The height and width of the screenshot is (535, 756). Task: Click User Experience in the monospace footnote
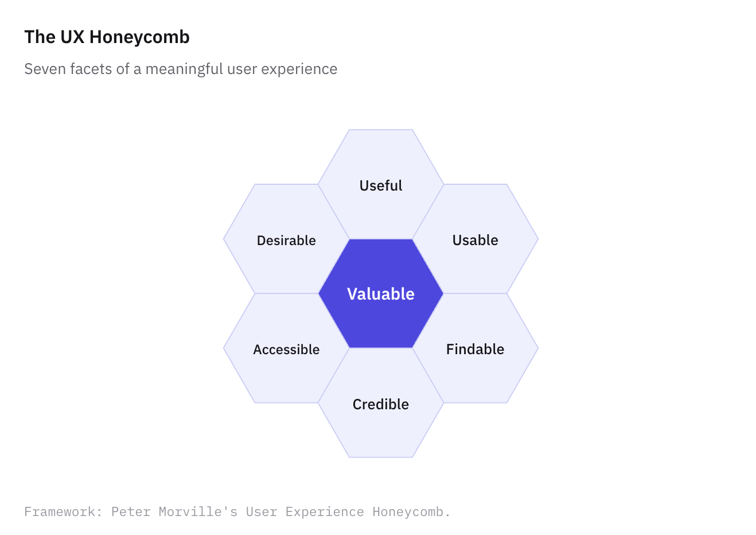point(305,512)
